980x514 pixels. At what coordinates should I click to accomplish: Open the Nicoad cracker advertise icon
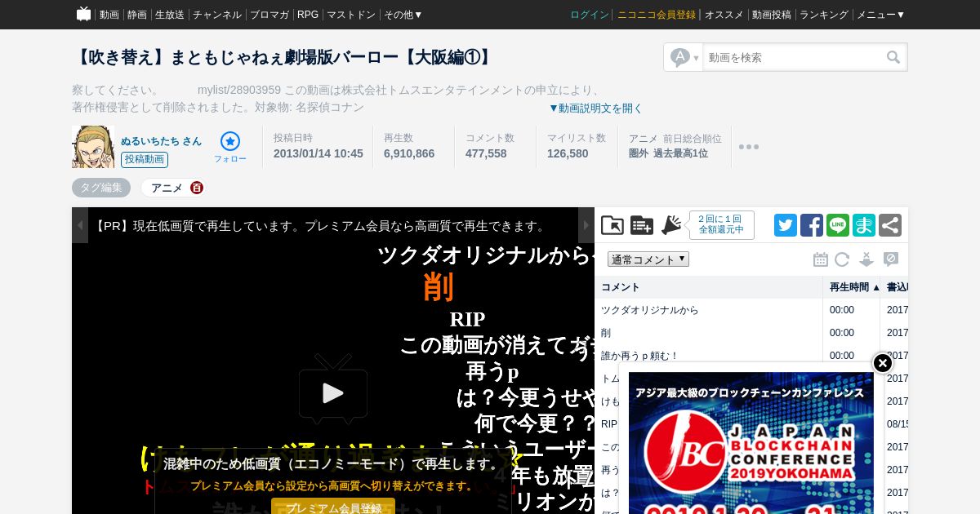click(x=671, y=225)
